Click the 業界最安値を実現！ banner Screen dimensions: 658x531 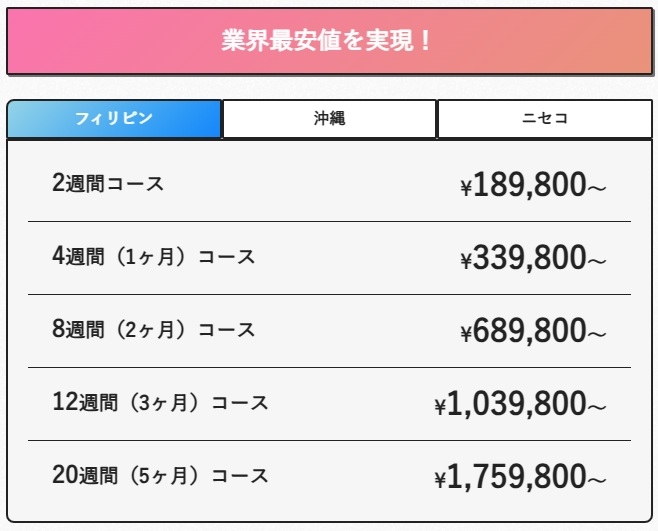pyautogui.click(x=328, y=42)
